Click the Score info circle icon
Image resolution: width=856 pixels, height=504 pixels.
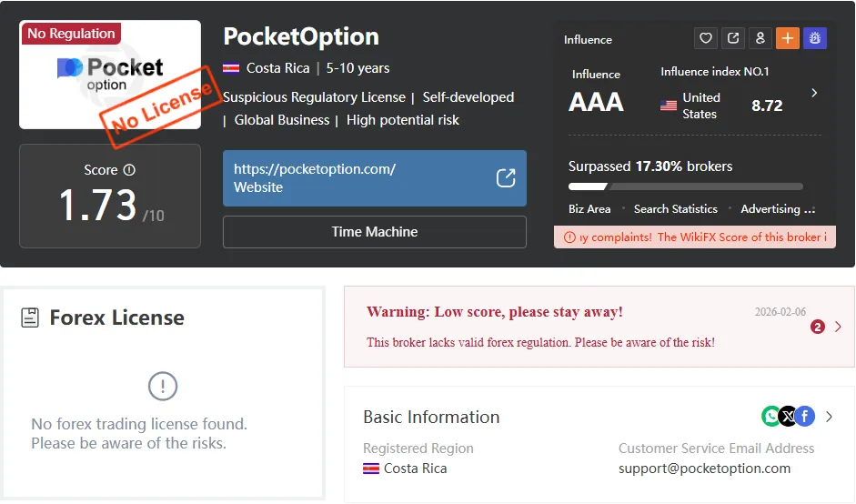click(129, 170)
